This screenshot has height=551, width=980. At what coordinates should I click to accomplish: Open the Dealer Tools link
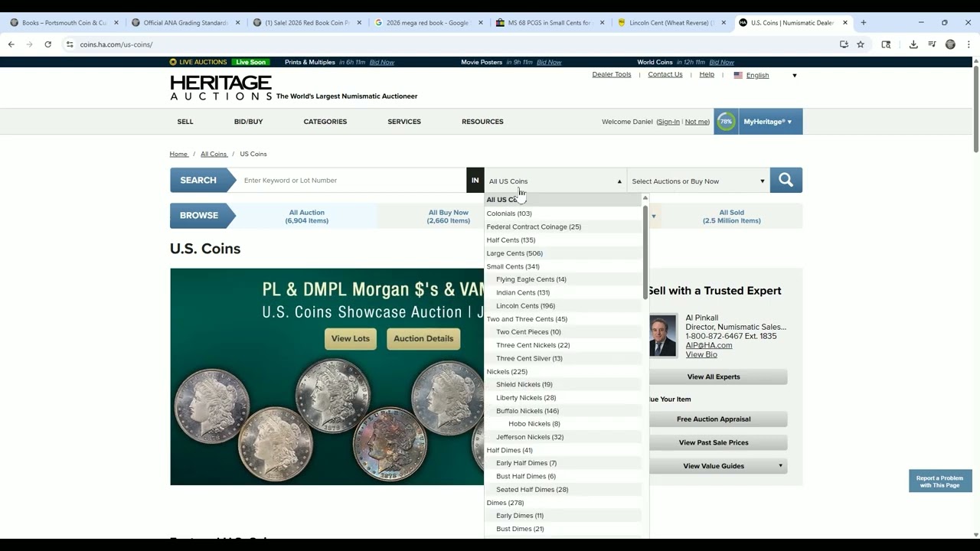(x=612, y=74)
